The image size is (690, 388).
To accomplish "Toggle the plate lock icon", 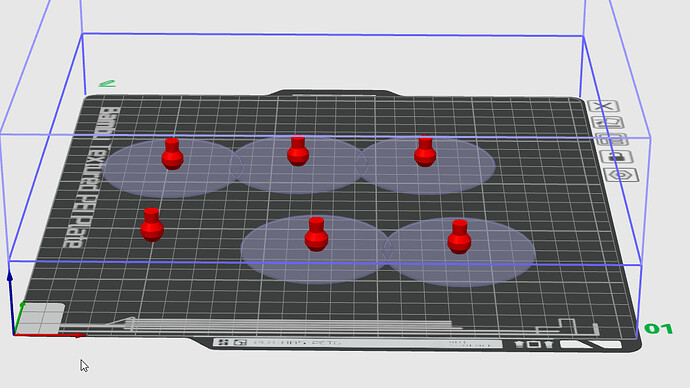I will [616, 157].
